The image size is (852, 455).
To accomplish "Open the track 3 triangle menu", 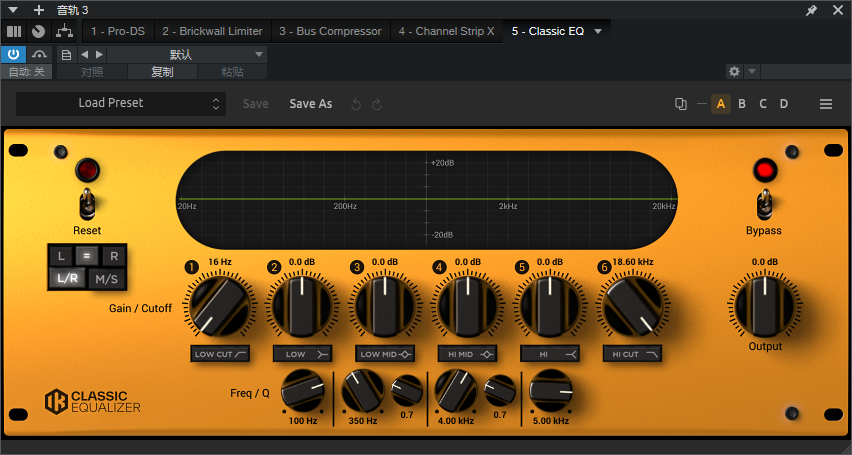I will [13, 10].
